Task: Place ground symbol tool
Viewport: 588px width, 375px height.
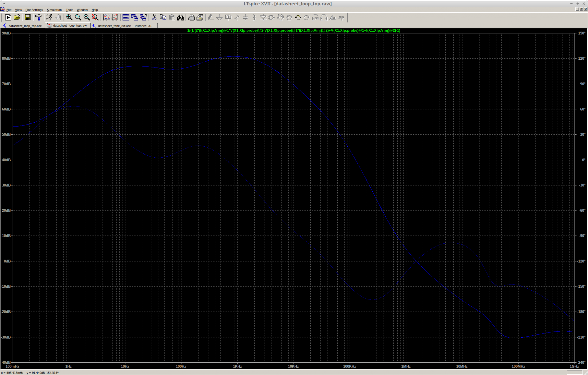Action: coord(219,18)
